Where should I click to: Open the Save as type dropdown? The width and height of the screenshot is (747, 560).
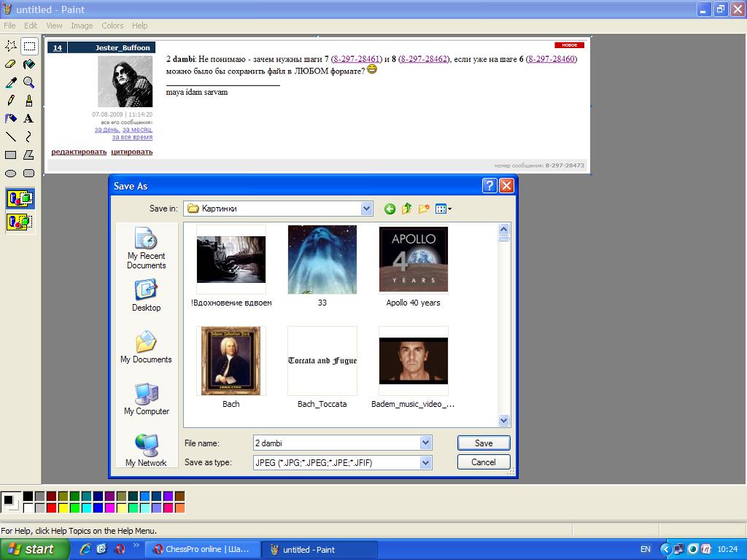click(x=425, y=462)
